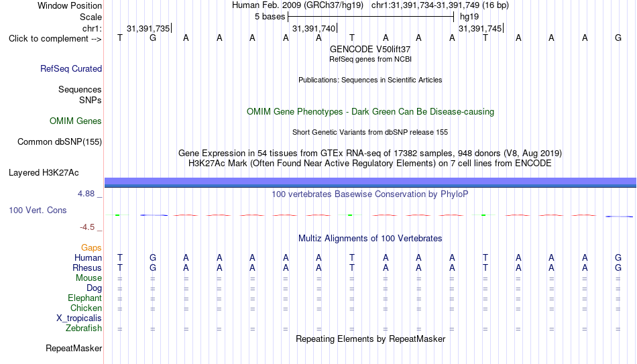Image resolution: width=637 pixels, height=364 pixels.
Task: Select the Chicken species label
Action: coord(86,308)
